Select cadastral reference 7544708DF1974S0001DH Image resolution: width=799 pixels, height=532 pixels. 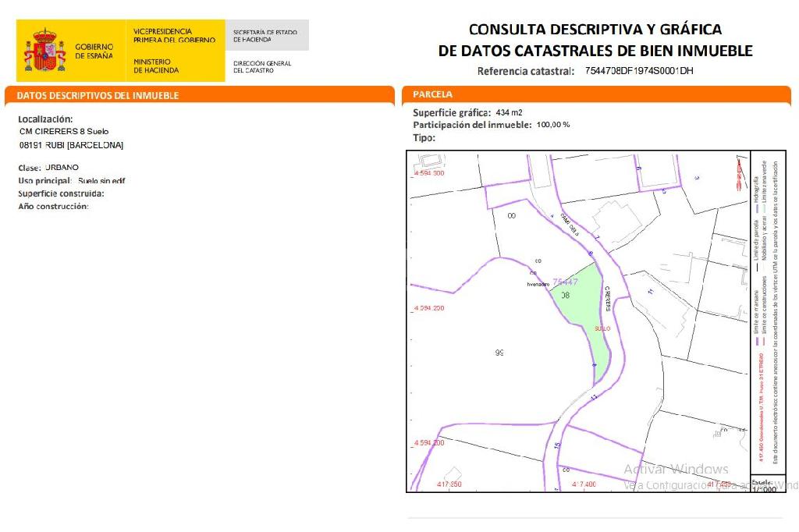(639, 71)
